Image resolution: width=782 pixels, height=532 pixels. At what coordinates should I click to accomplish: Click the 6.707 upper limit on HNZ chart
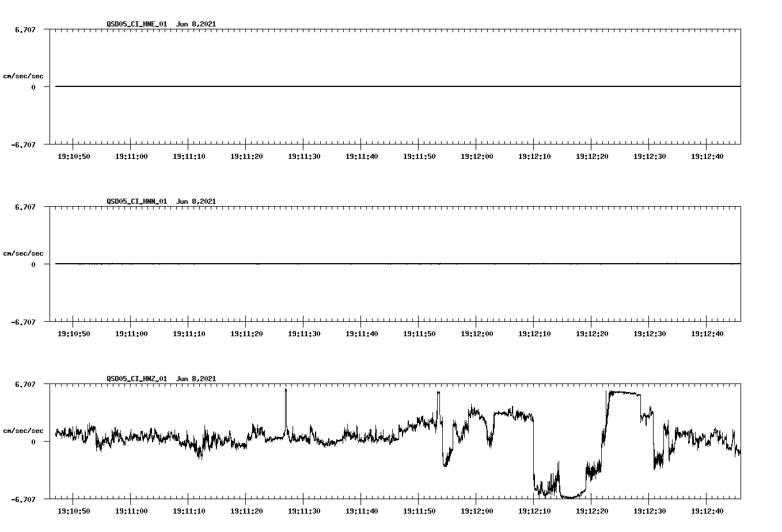25,384
